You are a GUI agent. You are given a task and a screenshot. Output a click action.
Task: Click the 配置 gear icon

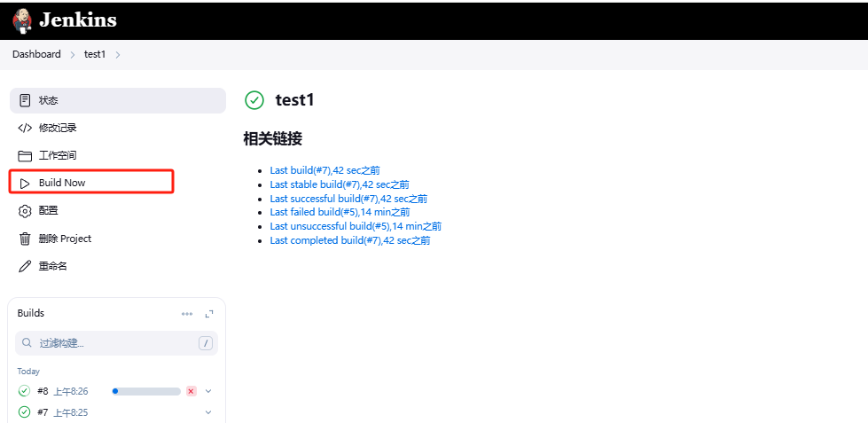tap(25, 211)
